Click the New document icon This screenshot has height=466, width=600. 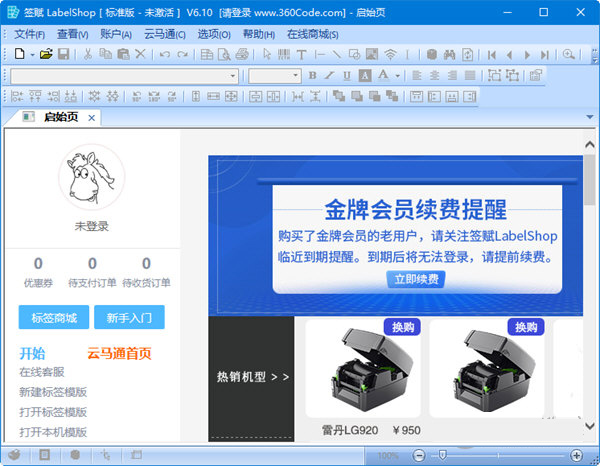coord(19,54)
